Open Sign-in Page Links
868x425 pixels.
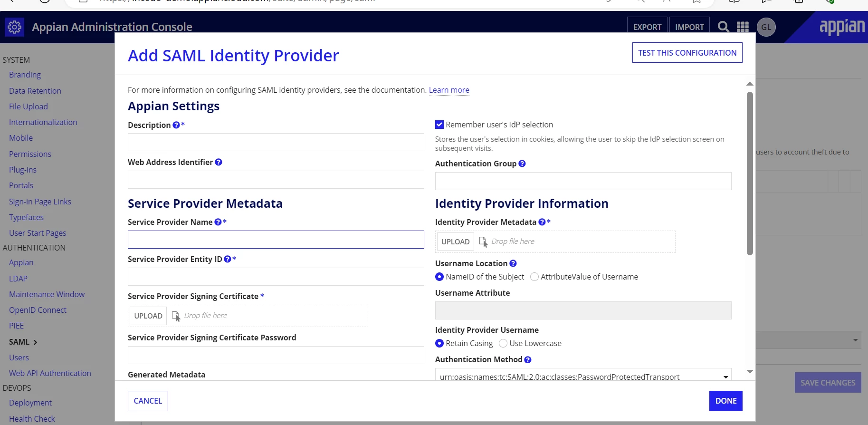click(x=40, y=202)
